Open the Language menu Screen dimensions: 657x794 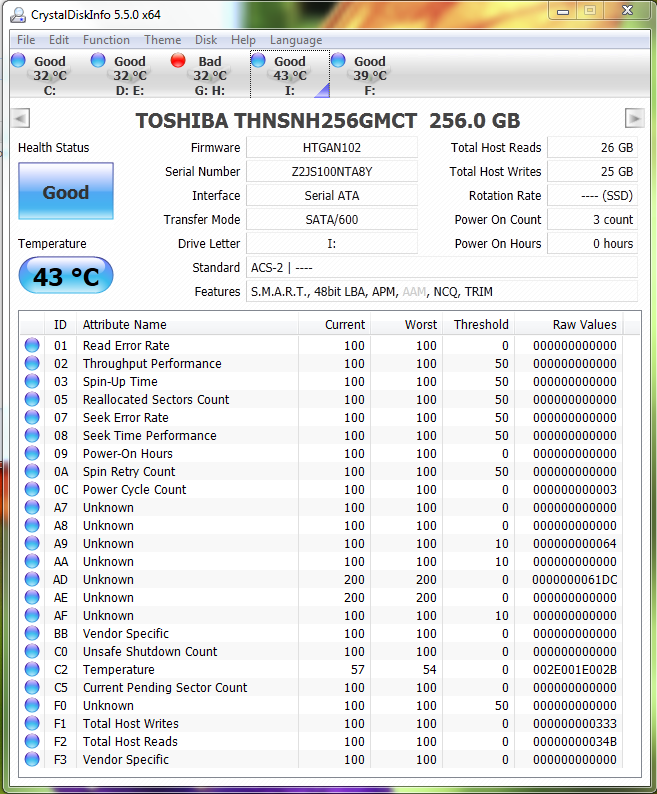[296, 40]
